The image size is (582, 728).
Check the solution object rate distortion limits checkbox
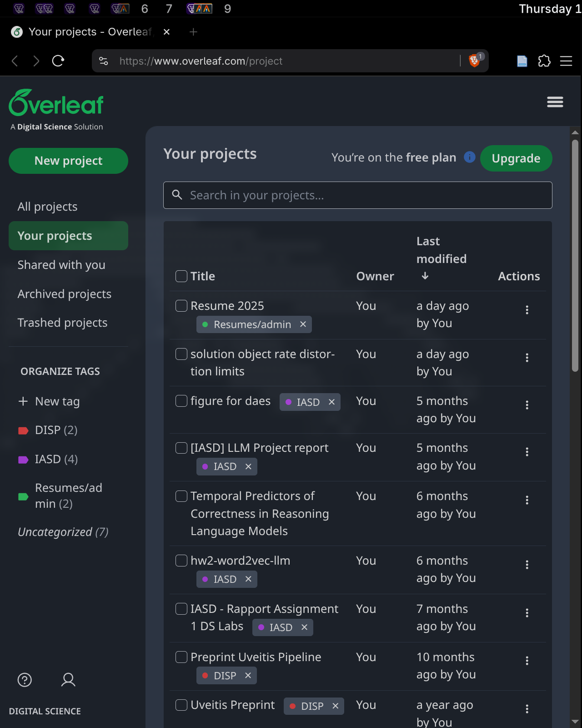click(x=181, y=354)
